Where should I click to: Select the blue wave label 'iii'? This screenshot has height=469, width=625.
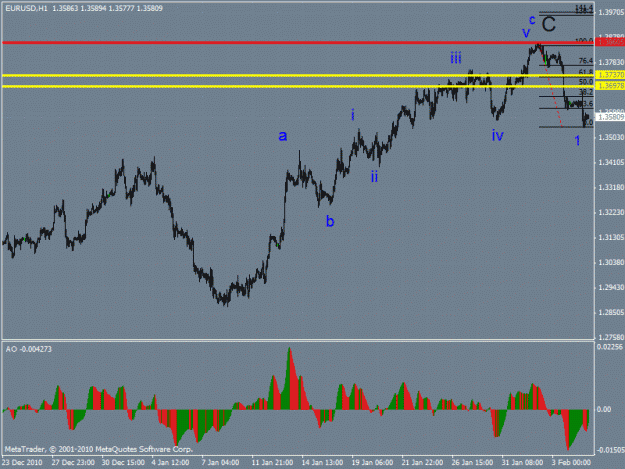[456, 58]
